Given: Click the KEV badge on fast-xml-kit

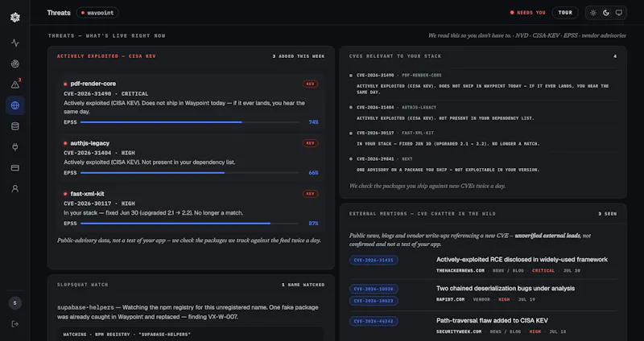Looking at the screenshot, I should [x=310, y=194].
